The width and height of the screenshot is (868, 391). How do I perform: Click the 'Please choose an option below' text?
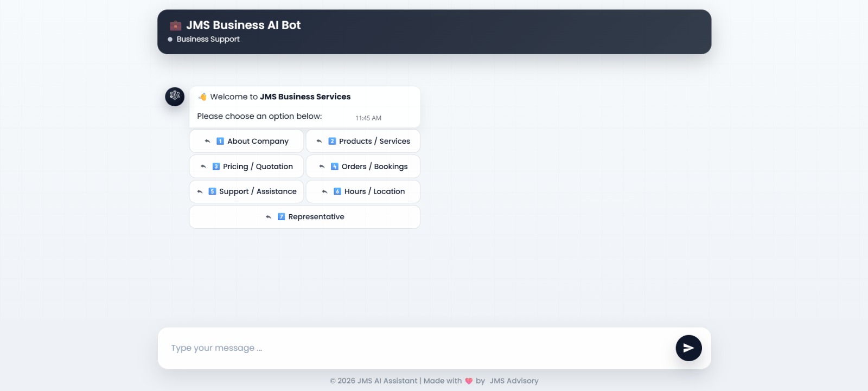tap(259, 116)
